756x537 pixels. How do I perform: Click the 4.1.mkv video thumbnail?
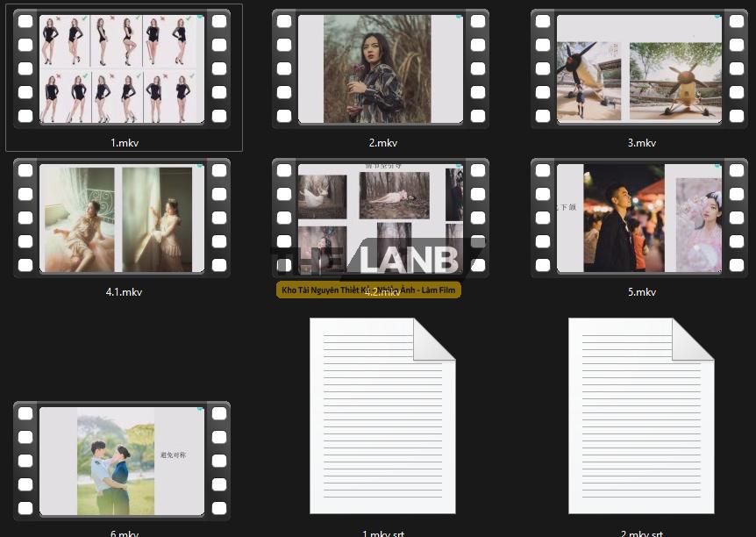(122, 218)
